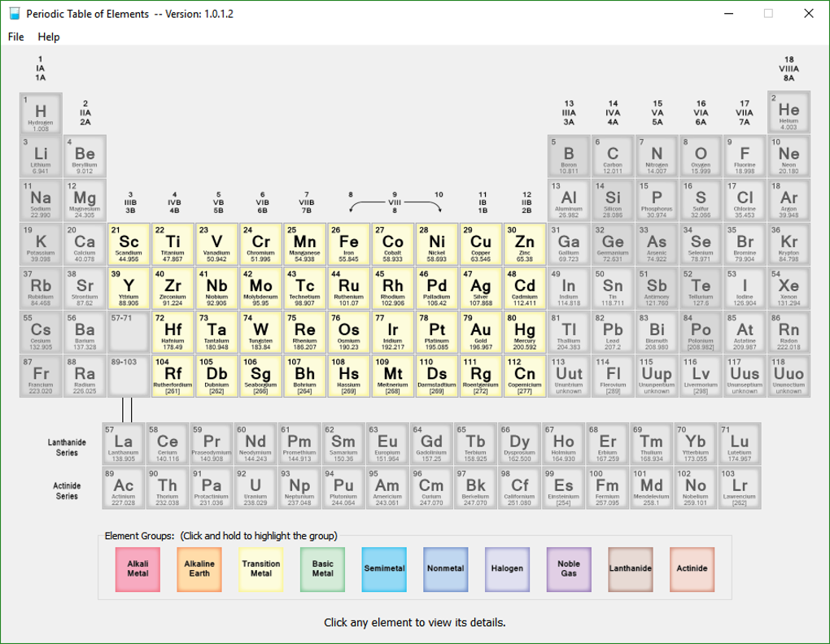
Task: Highlight the Alkaline Earth group
Action: pos(199,569)
